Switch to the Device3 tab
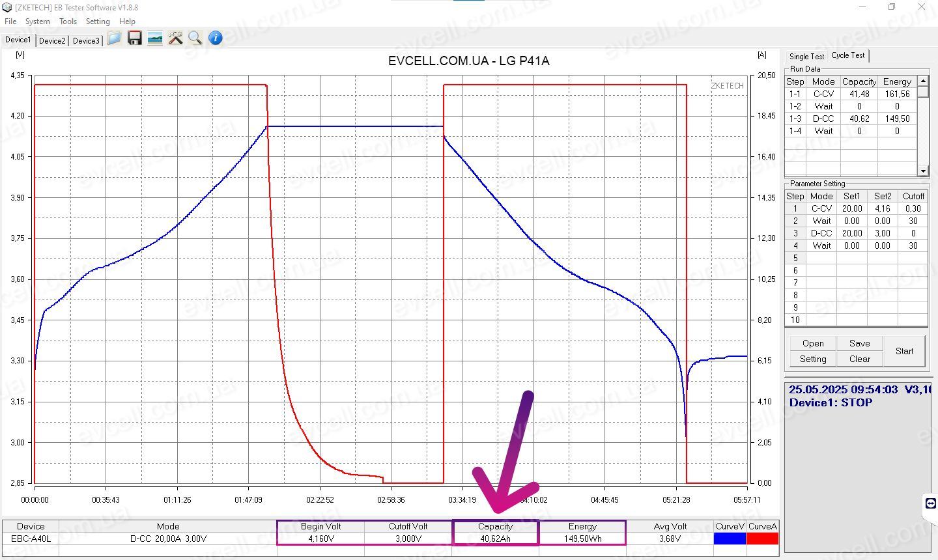938x560 pixels. 86,40
